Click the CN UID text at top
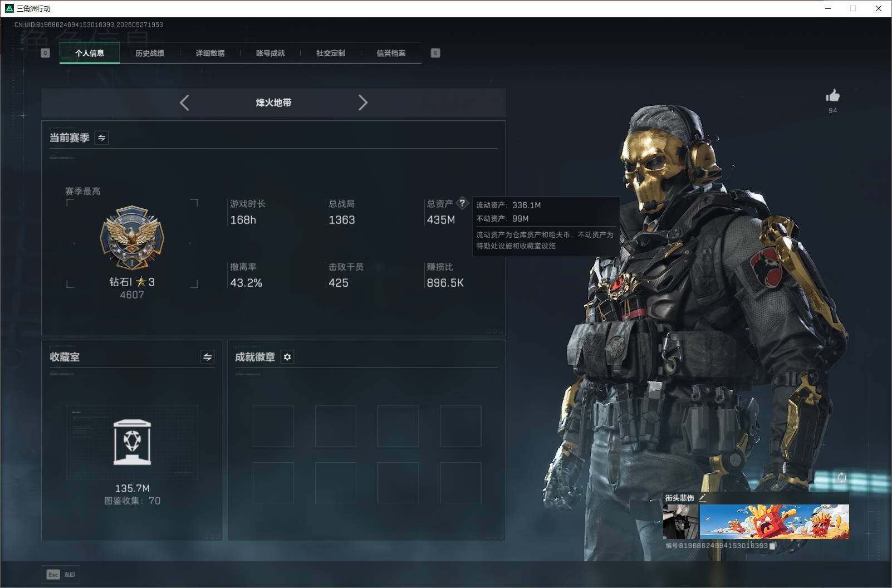 (x=89, y=24)
